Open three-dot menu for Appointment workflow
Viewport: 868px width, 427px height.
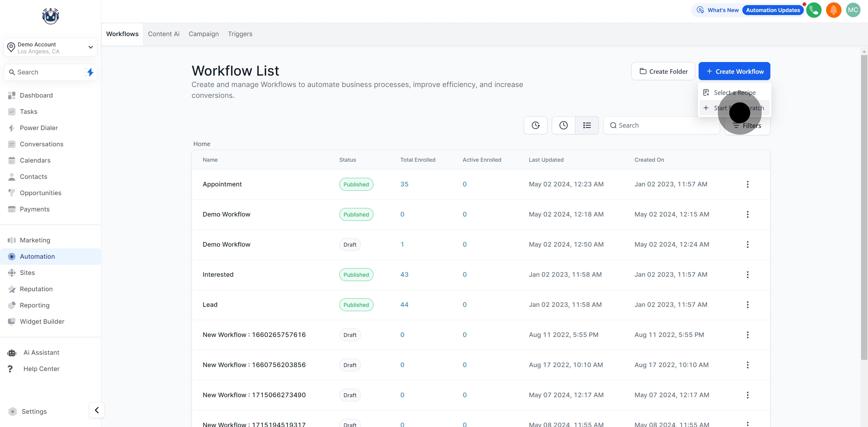tap(747, 184)
